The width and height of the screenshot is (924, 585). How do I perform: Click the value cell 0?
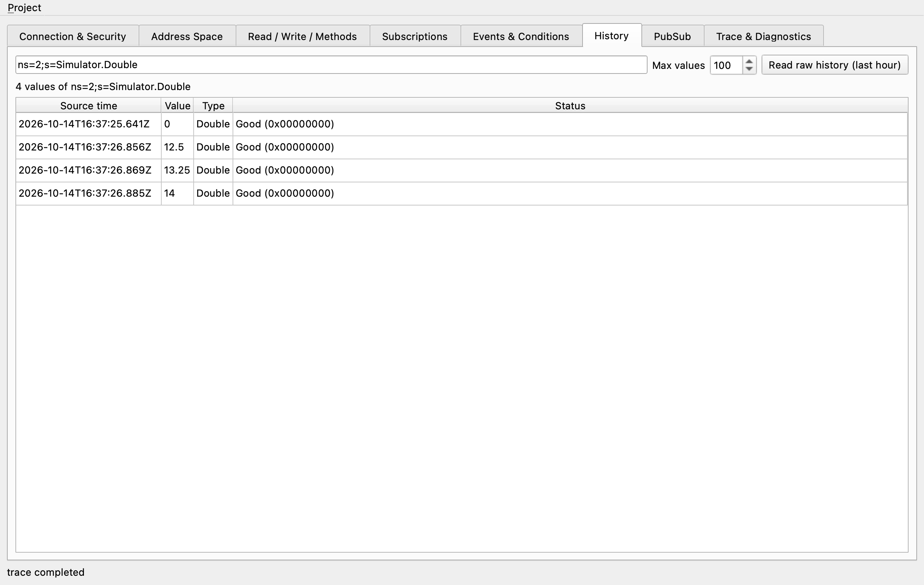pyautogui.click(x=177, y=124)
